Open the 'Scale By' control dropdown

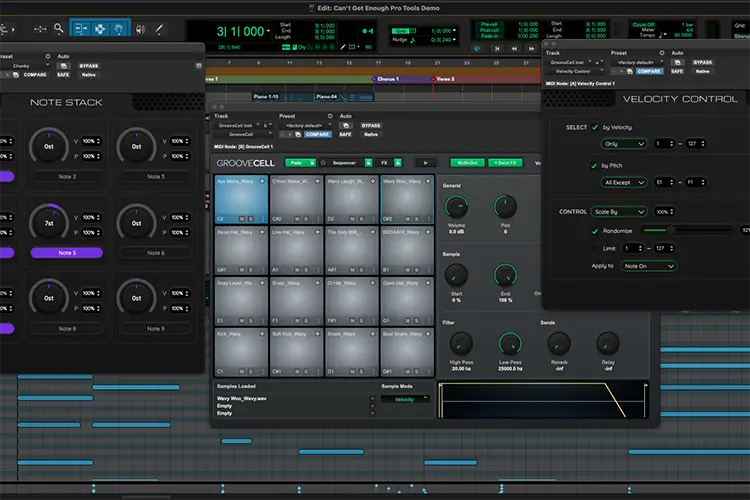click(x=619, y=211)
